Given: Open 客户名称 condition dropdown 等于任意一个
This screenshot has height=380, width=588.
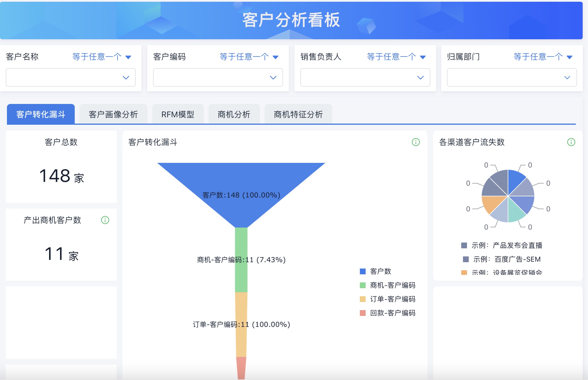Looking at the screenshot, I should coord(102,57).
